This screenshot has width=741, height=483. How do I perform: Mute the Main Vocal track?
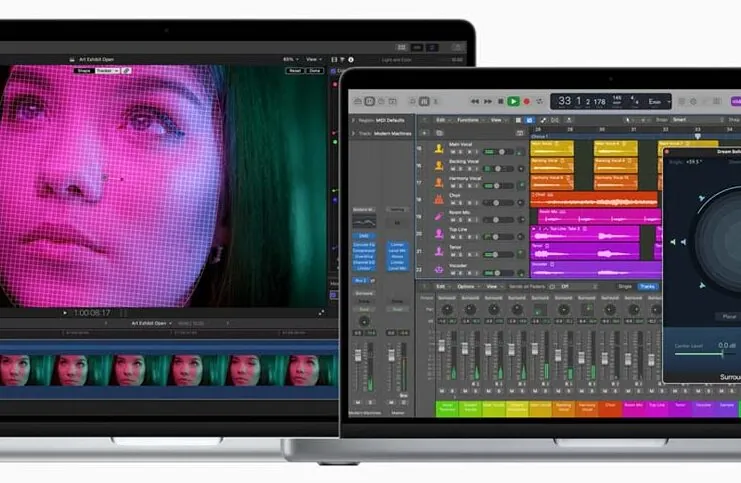(453, 152)
